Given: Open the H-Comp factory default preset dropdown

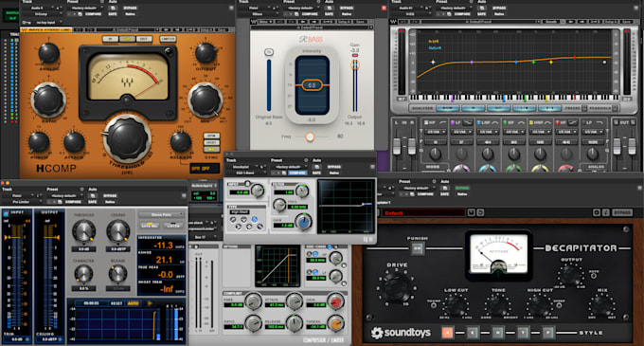Looking at the screenshot, I should 84,8.
